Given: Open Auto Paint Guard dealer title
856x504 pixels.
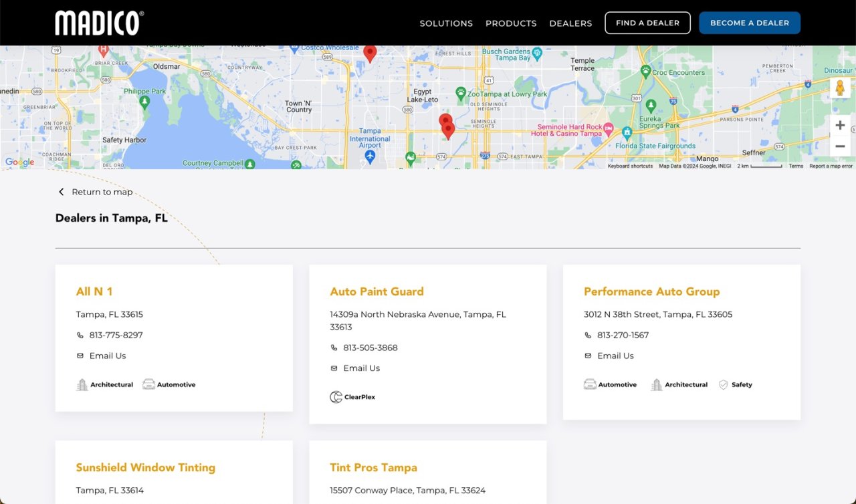Looking at the screenshot, I should point(377,291).
